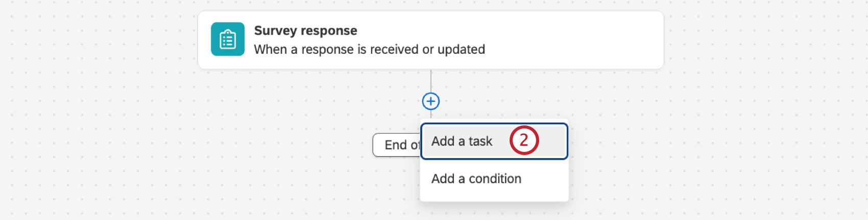Viewport: 868px width, 220px height.
Task: Select Add a task from the menu
Action: point(462,141)
